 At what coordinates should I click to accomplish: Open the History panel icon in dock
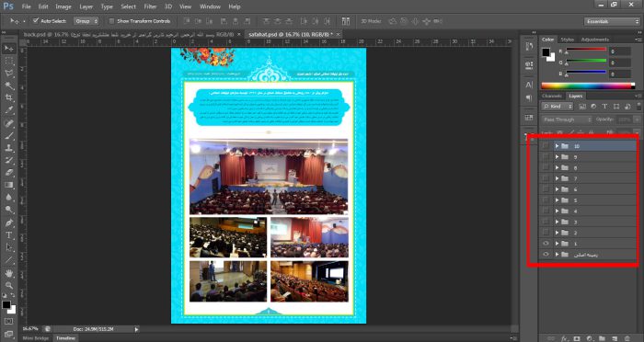coord(529,46)
